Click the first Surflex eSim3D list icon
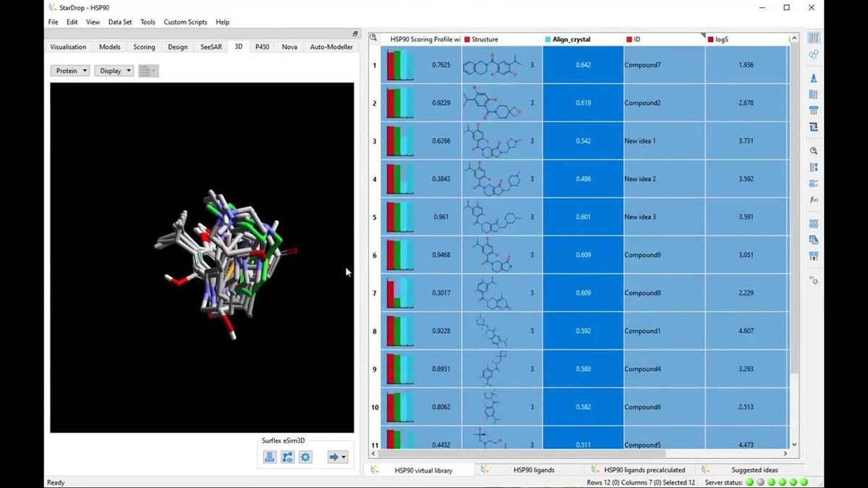The image size is (868, 488). point(270,457)
